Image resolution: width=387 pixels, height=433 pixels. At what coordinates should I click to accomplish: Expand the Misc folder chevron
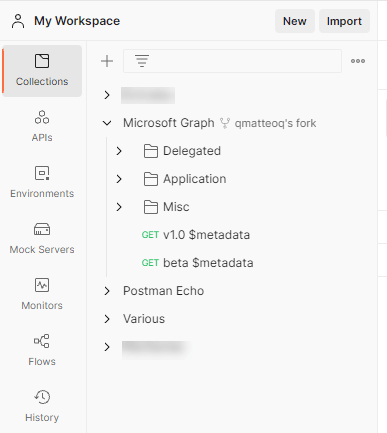pyautogui.click(x=119, y=207)
